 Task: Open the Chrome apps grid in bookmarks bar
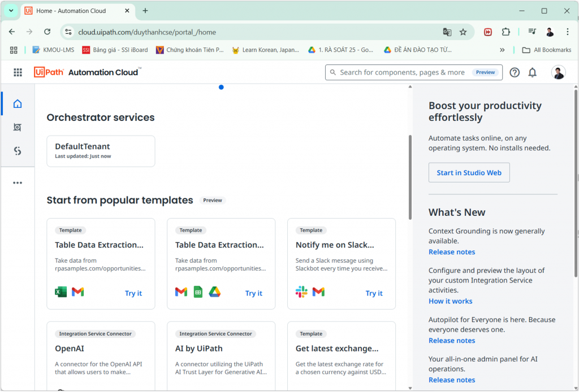pos(14,50)
